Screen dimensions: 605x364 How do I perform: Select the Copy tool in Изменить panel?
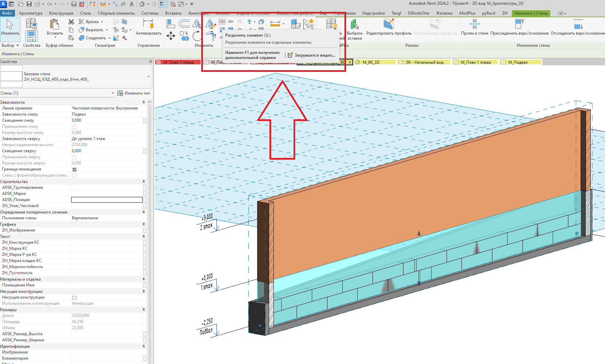[184, 36]
